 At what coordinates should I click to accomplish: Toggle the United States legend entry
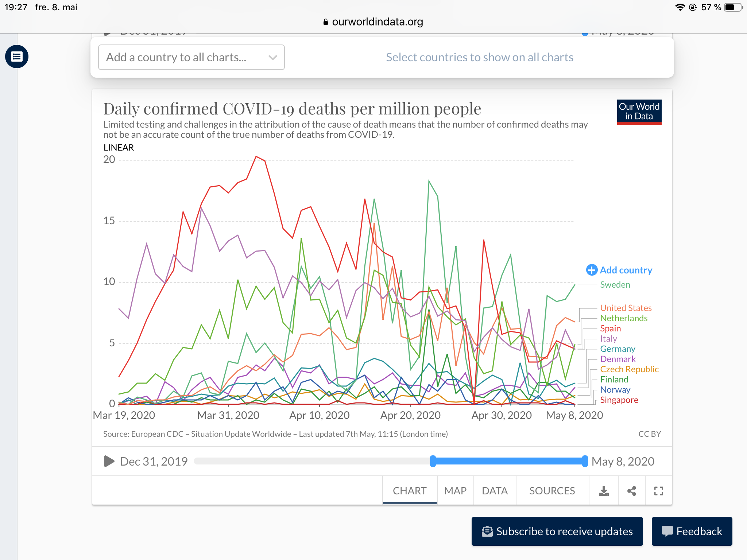click(x=626, y=308)
